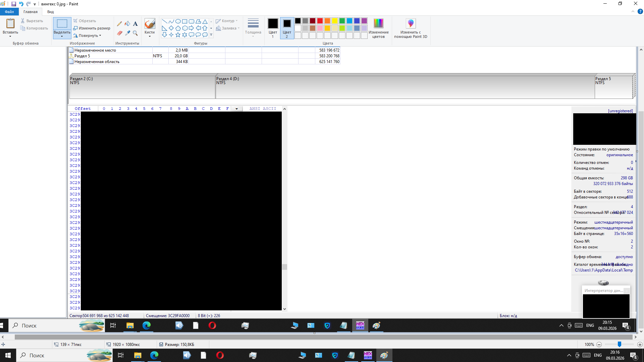
Task: Activate the Text tool
Action: [x=135, y=24]
